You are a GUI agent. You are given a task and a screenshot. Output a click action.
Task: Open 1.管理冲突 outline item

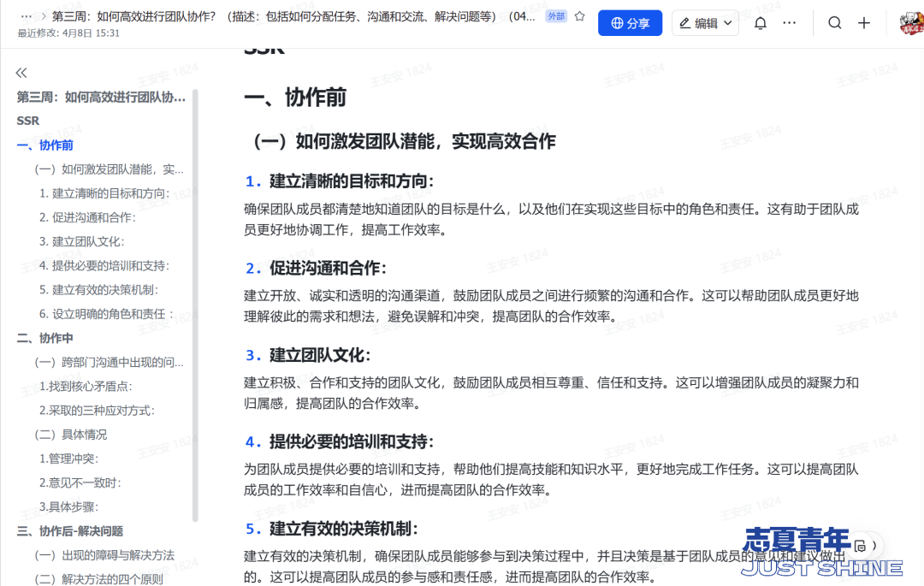pyautogui.click(x=68, y=459)
